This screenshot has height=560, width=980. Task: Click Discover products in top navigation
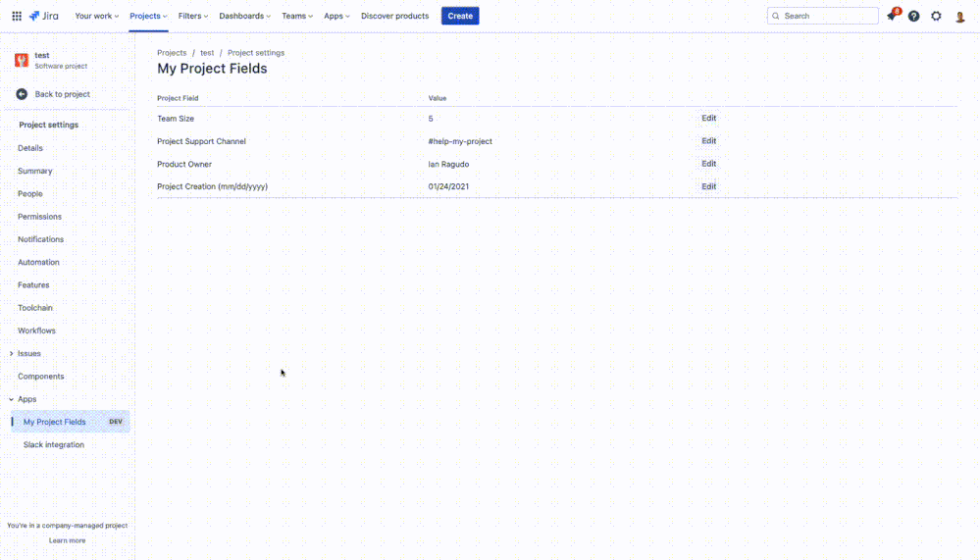pyautogui.click(x=395, y=17)
